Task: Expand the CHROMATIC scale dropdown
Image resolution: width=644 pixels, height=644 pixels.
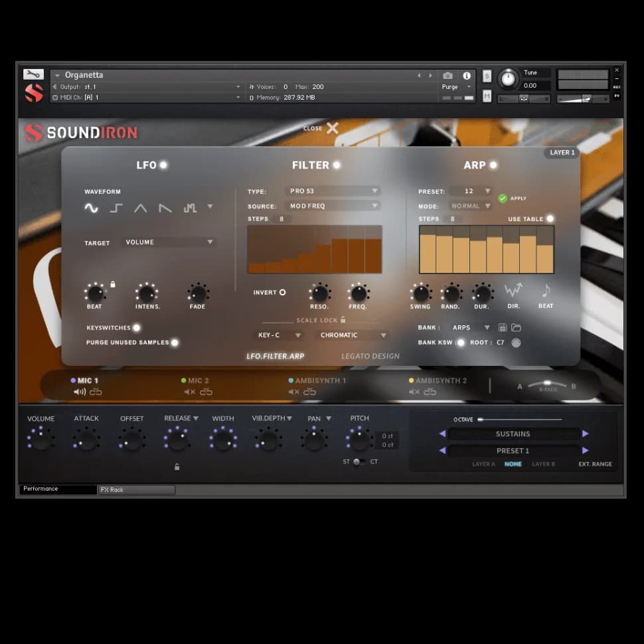Action: pos(352,335)
